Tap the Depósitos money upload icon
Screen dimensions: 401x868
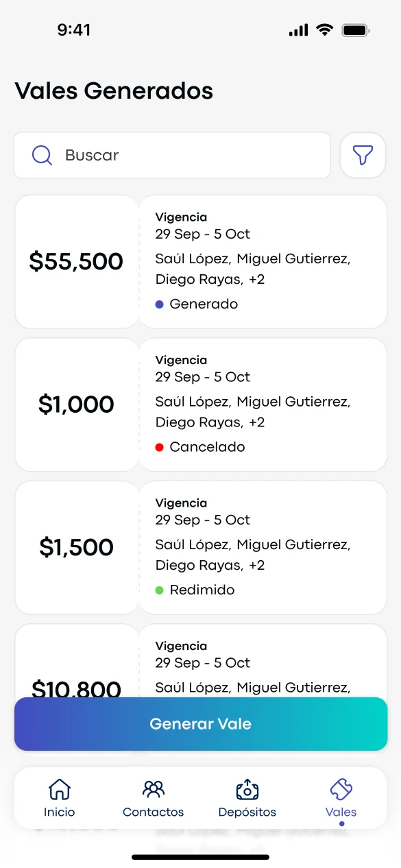[247, 789]
